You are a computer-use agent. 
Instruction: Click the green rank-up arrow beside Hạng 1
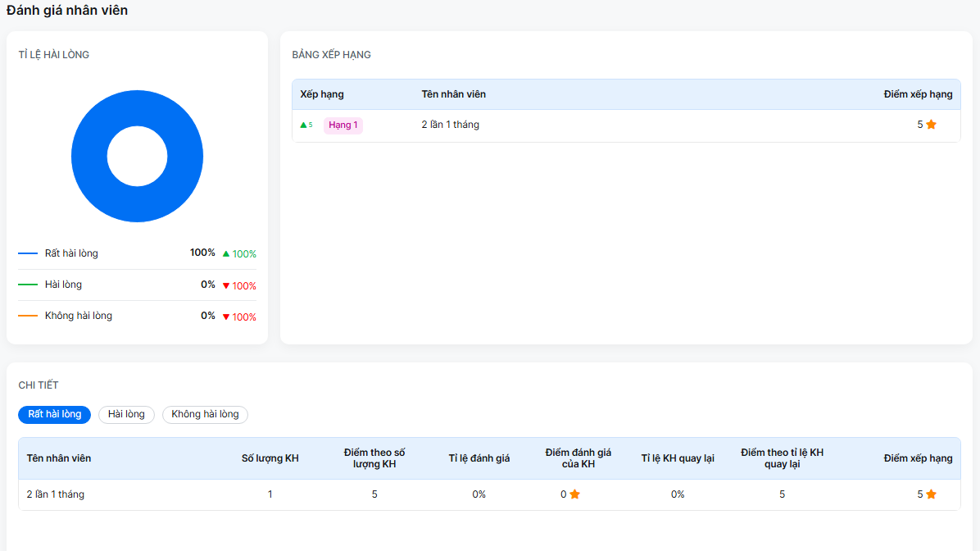tap(303, 125)
